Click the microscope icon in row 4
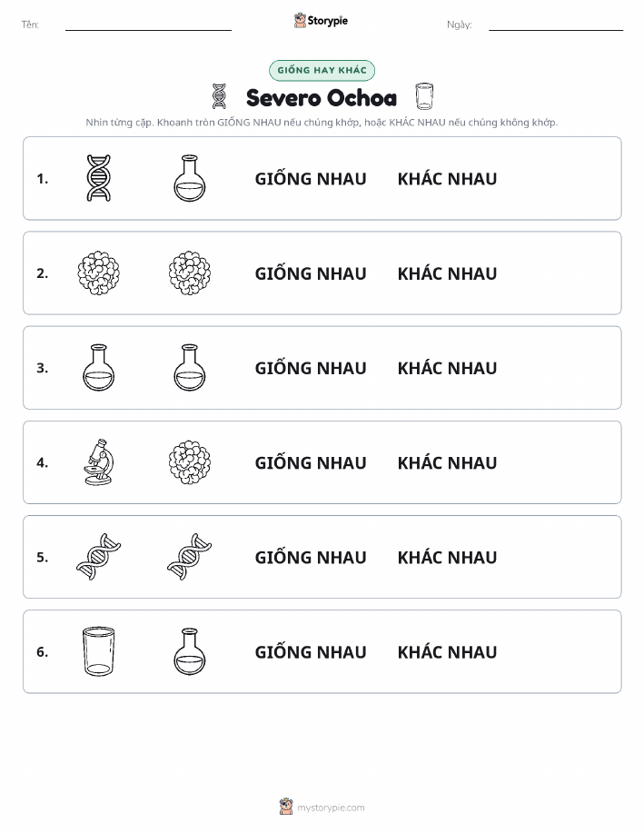Image resolution: width=644 pixels, height=833 pixels. [x=99, y=462]
